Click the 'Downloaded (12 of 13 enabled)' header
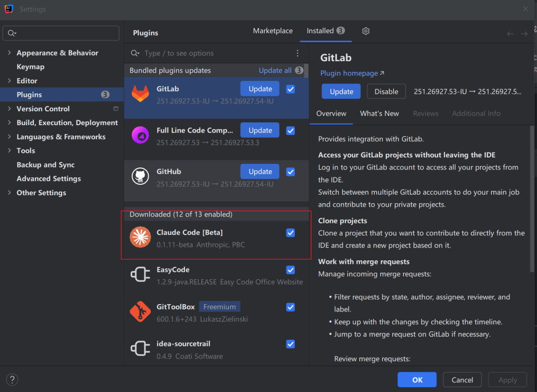Screen dimensions: 537x392 coord(181,214)
